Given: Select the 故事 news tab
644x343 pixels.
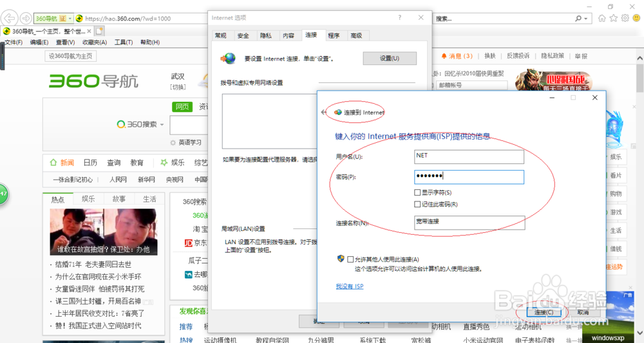Looking at the screenshot, I should pos(119,199).
